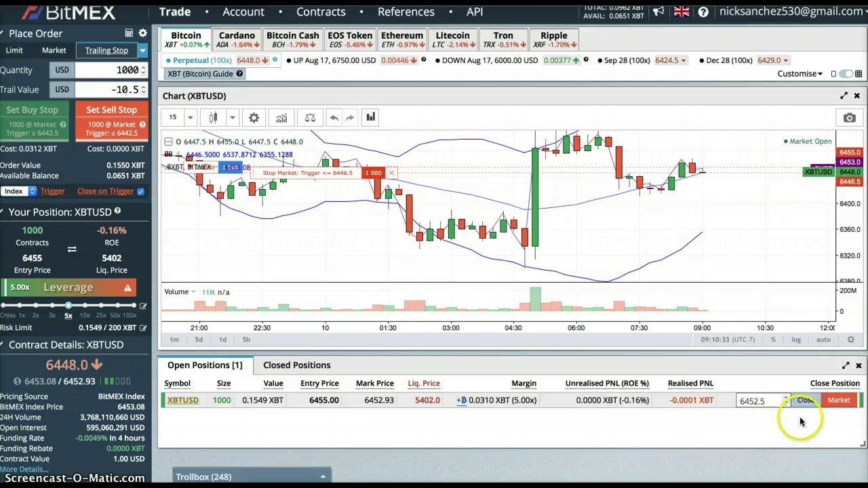Expand the chart panel to fullscreen

coord(844,96)
